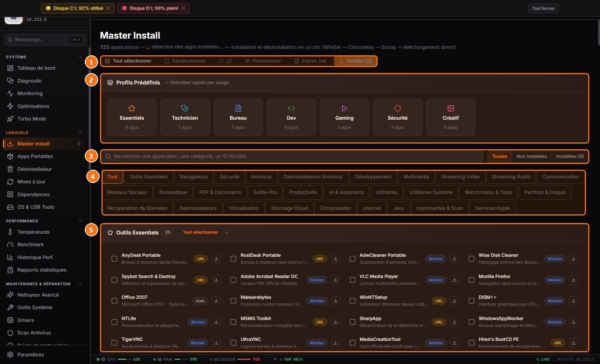600x364 pixels.
Task: Click Export .bat in the toolbar
Action: (x=310, y=61)
